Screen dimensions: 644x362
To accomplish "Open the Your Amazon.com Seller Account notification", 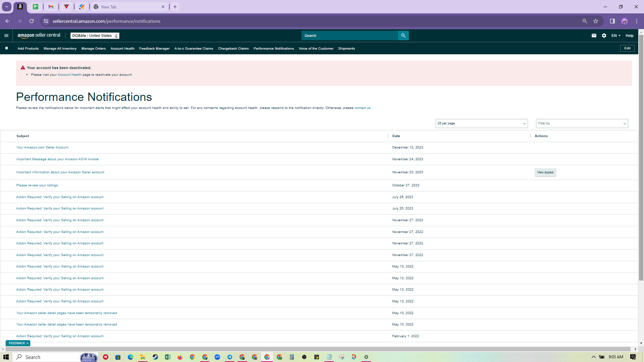I will click(x=42, y=147).
